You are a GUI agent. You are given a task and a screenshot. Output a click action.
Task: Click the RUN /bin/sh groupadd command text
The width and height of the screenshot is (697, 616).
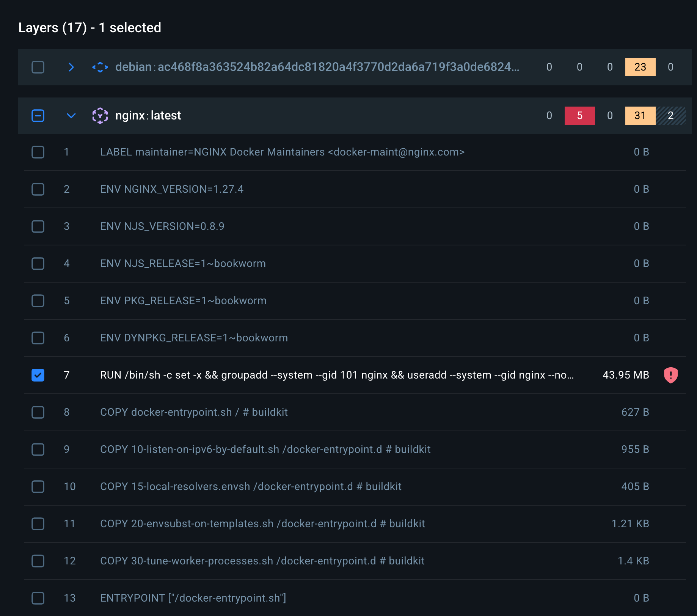[x=337, y=375]
